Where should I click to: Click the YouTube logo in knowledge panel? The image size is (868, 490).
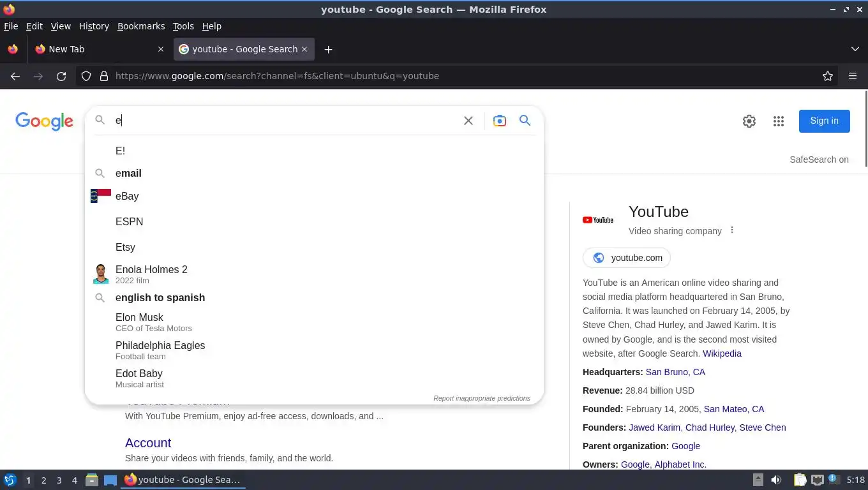pyautogui.click(x=598, y=219)
